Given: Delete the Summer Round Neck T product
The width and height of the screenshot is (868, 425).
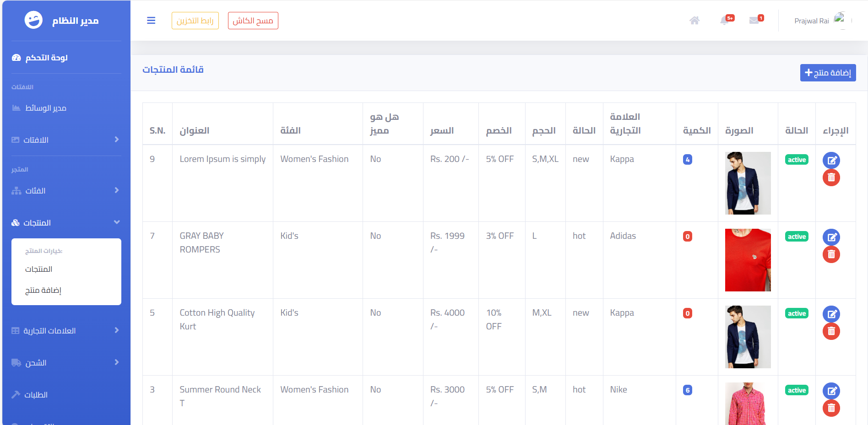Looking at the screenshot, I should tap(831, 408).
